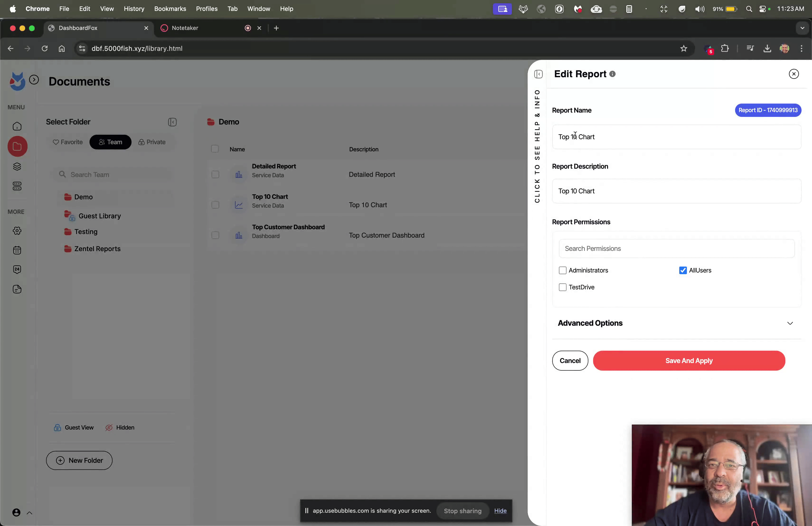Enable the Administrators permission checkbox
This screenshot has width=812, height=526.
tap(563, 270)
